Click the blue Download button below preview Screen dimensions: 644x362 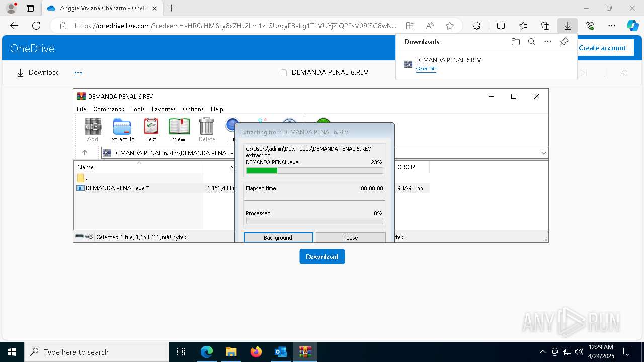click(x=322, y=257)
